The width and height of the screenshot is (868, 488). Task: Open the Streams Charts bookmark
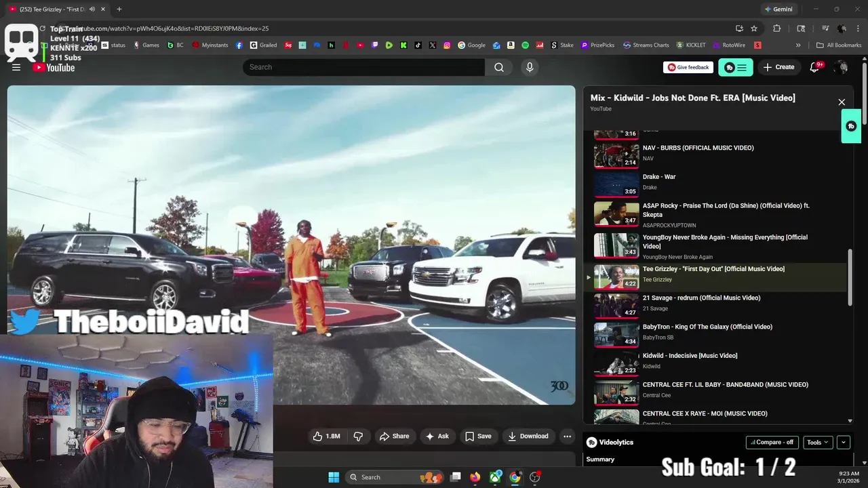646,45
